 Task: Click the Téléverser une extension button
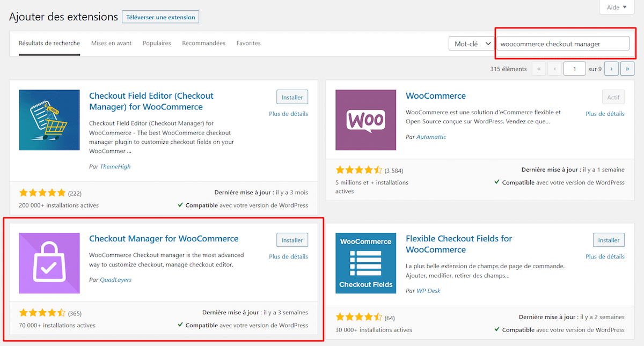[x=160, y=17]
